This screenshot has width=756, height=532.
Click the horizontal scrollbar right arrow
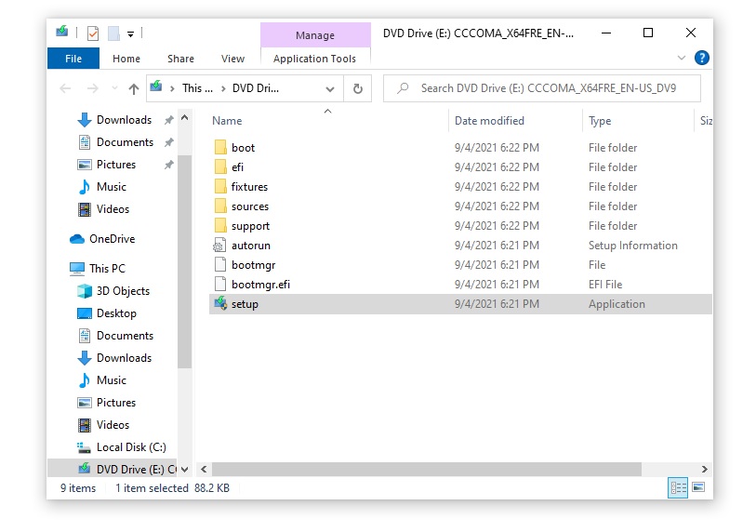click(x=705, y=470)
